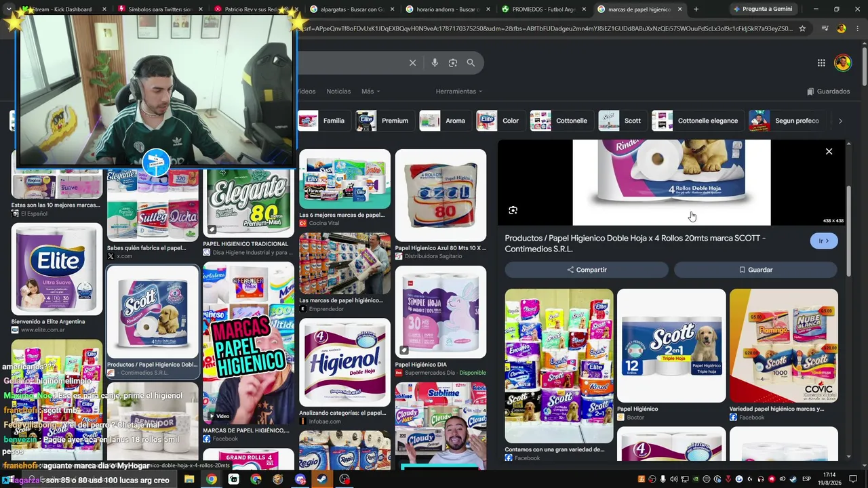Click the 'Pregunta a Gemini' button

tap(762, 9)
